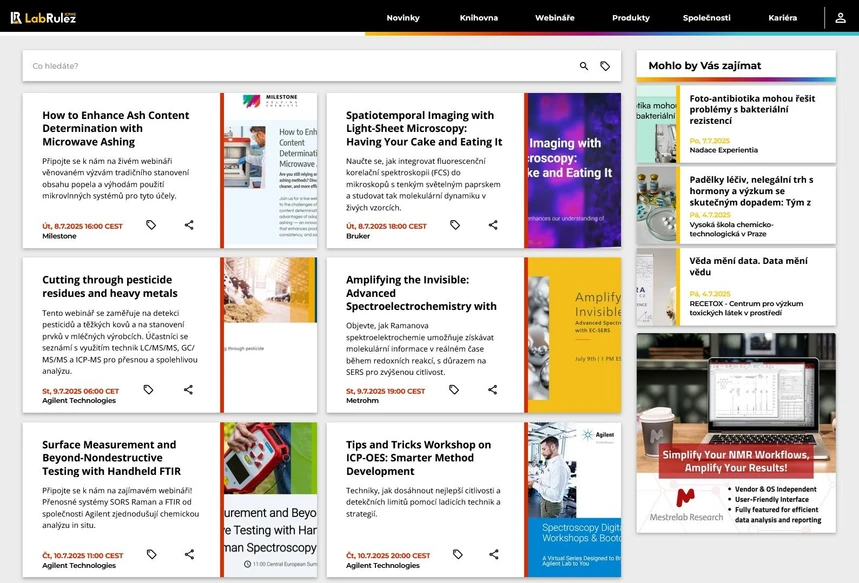
Task: Click date 'St, 9.7.2025 19:00 CEST'
Action: click(x=385, y=391)
